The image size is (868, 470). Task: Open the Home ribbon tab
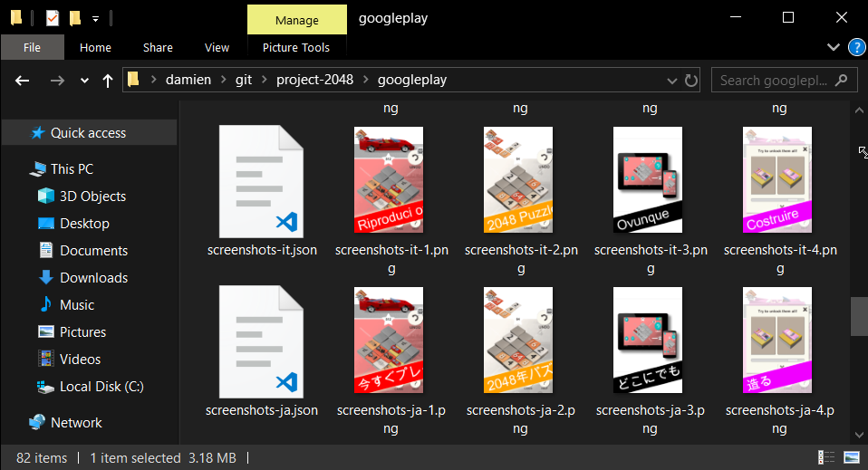pyautogui.click(x=95, y=48)
